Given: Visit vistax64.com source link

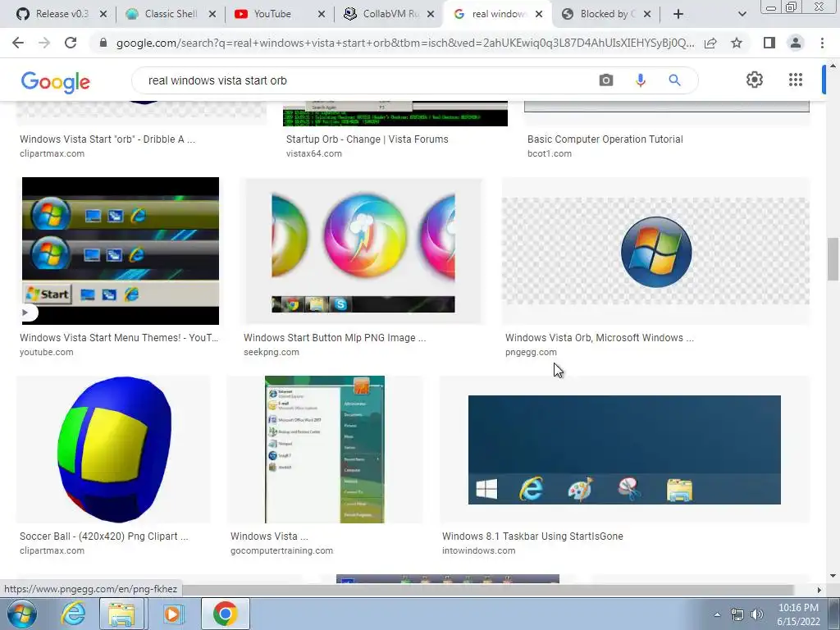Looking at the screenshot, I should click(314, 153).
